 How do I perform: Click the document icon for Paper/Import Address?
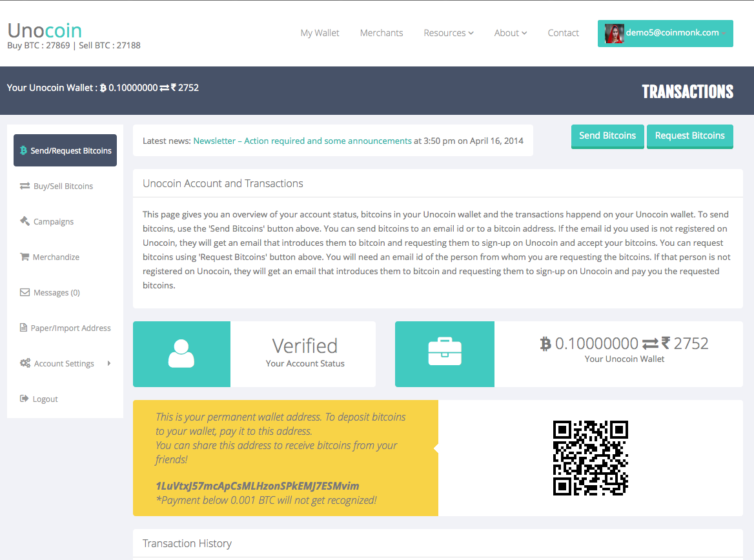coord(24,328)
